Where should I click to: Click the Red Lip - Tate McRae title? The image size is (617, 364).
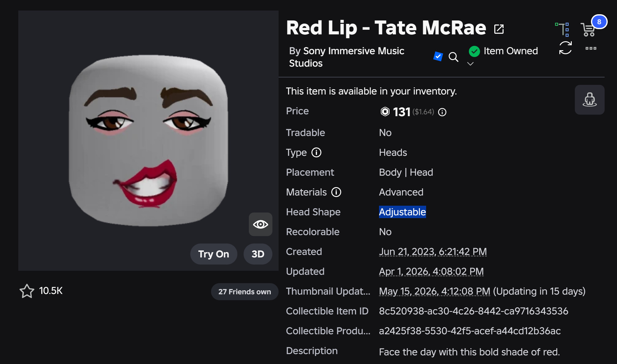coord(386,28)
